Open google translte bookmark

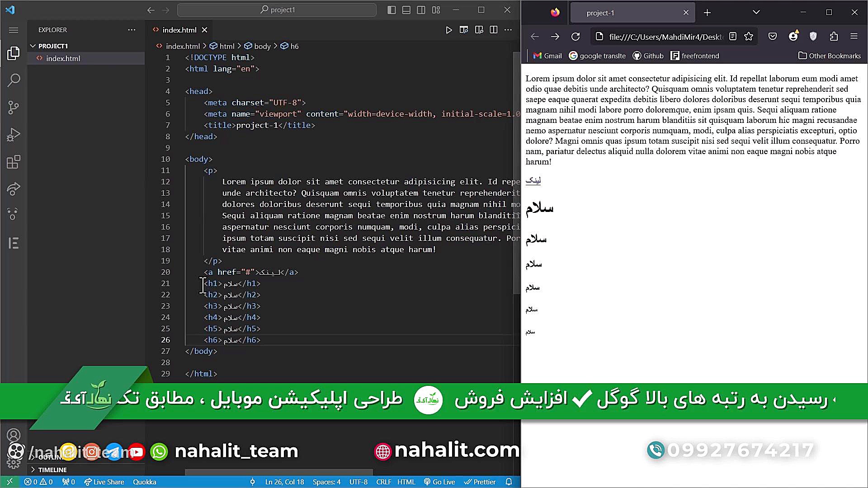tap(597, 56)
